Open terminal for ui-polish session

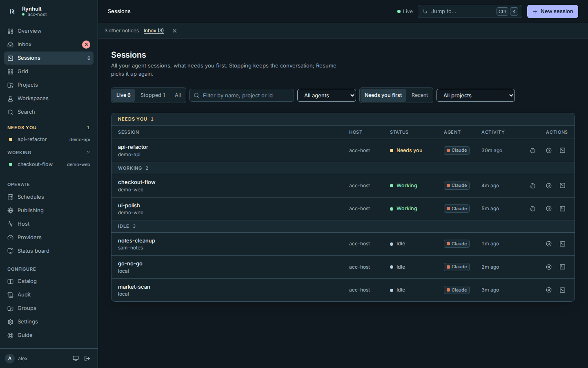pyautogui.click(x=562, y=209)
